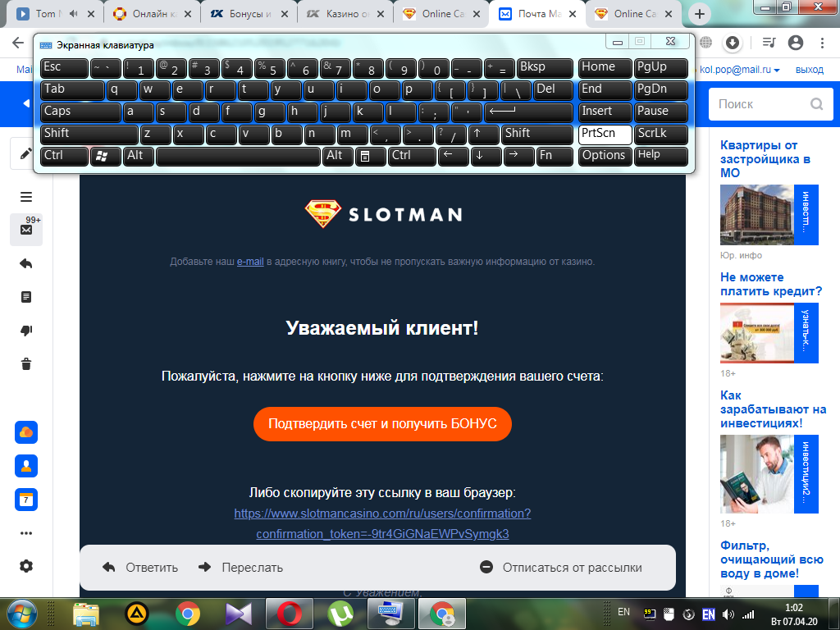This screenshot has height=630, width=840.
Task: Click the выход logout link
Action: (x=810, y=70)
